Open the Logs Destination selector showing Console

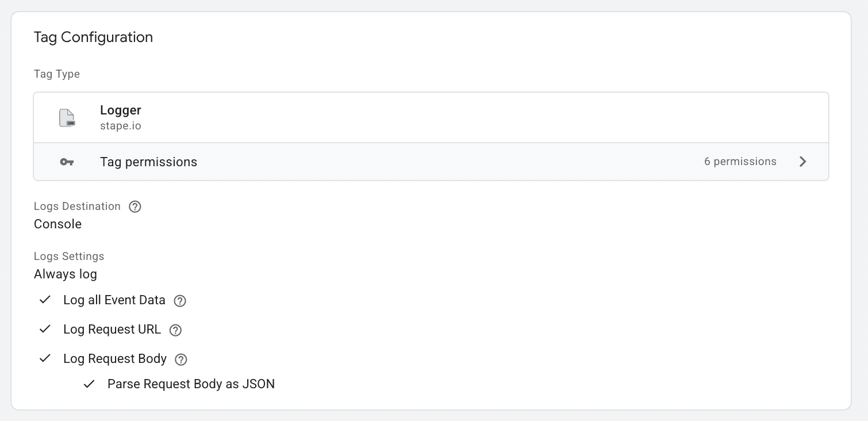57,224
